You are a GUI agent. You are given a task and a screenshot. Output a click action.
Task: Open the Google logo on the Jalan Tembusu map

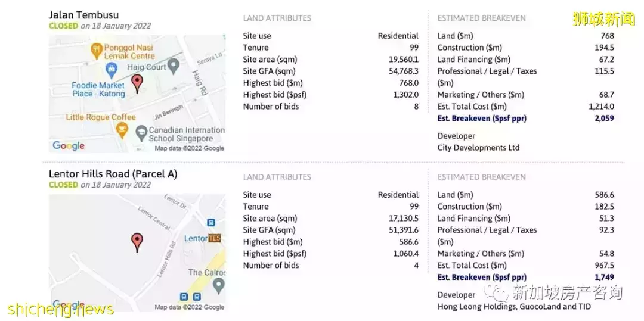(69, 145)
